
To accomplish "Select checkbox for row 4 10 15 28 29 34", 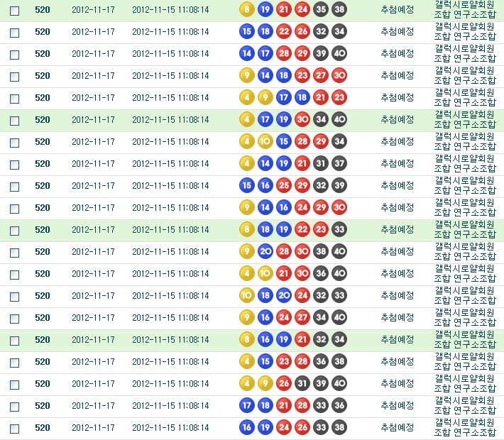I will pyautogui.click(x=14, y=143).
